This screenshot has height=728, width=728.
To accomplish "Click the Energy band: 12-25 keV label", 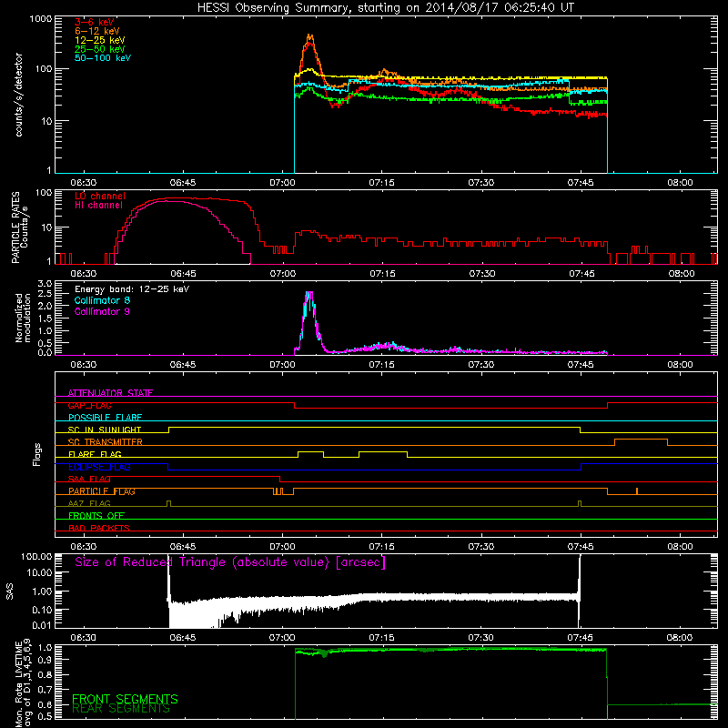I will (132, 289).
